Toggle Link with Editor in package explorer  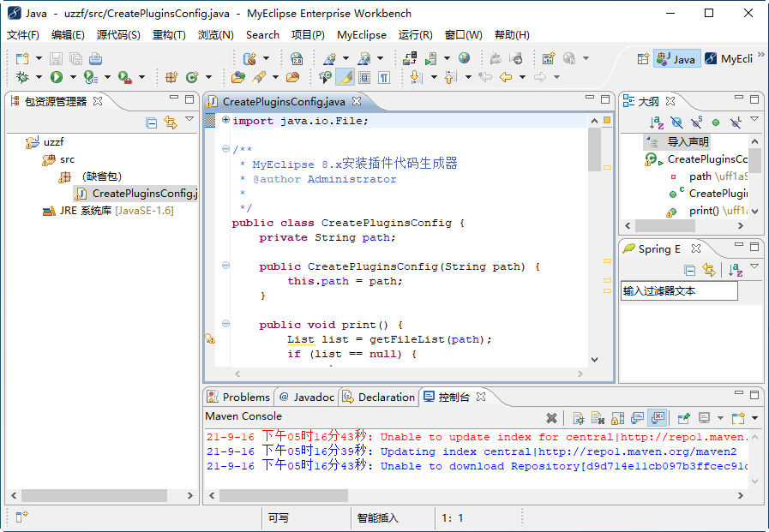(170, 123)
